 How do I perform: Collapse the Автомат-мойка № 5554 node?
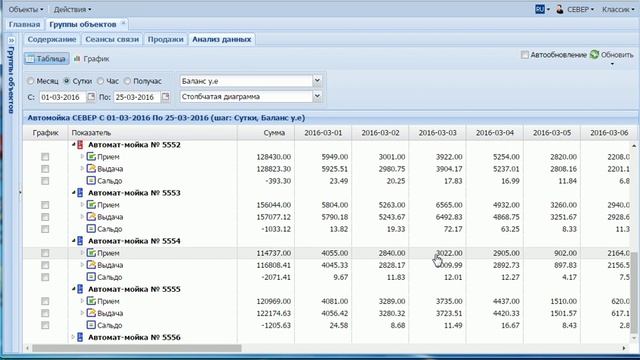click(x=73, y=241)
